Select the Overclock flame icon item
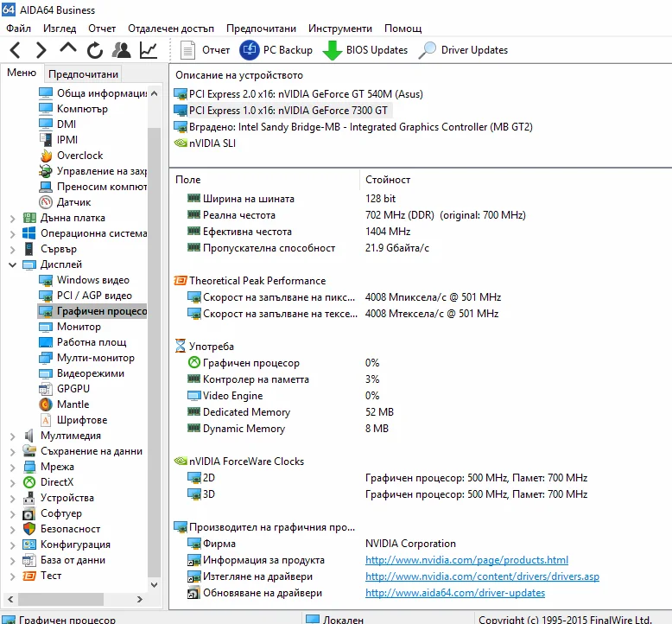The height and width of the screenshot is (624, 672). [71, 156]
